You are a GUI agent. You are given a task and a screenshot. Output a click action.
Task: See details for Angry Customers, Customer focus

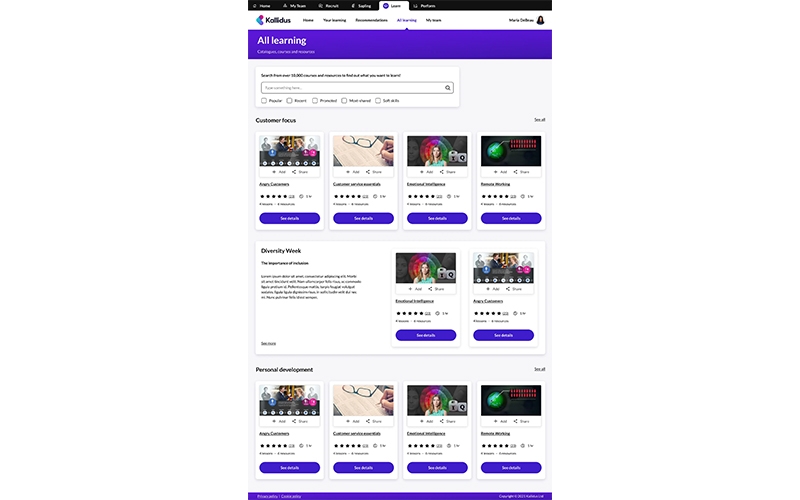tap(290, 218)
